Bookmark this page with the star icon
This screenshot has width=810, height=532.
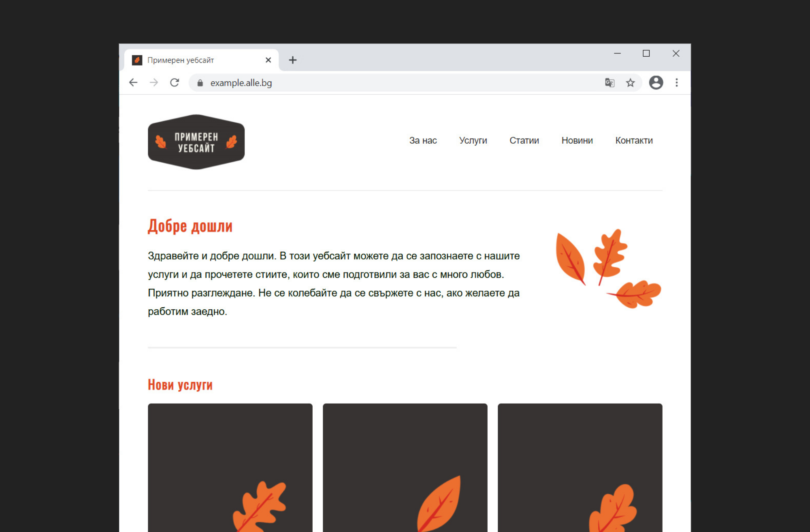click(x=631, y=83)
